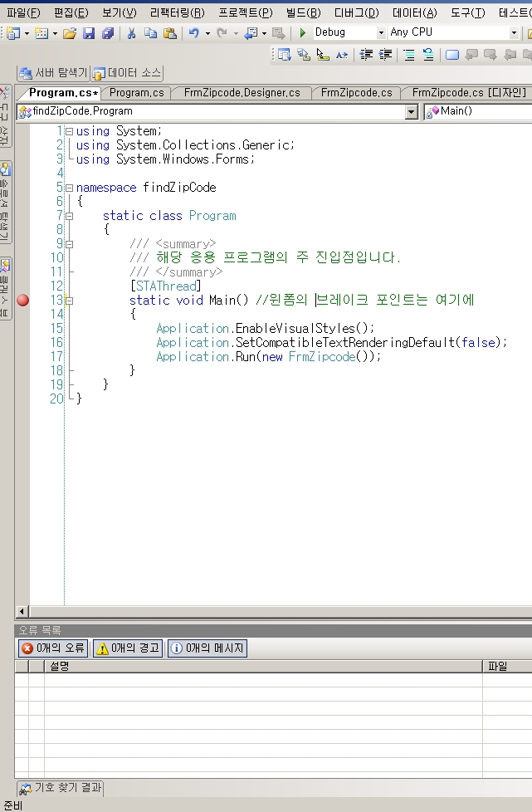Screen dimensions: 532x812
Task: Click the New Project toolbar icon
Action: pos(13,33)
